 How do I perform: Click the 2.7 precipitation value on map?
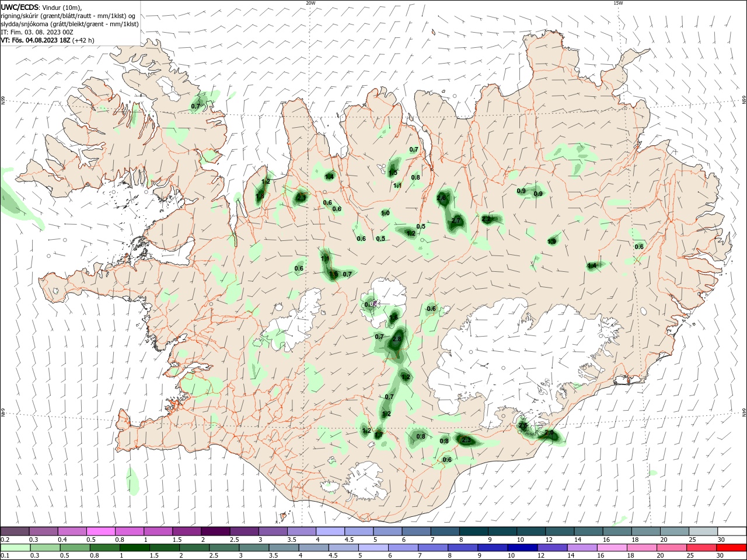pyautogui.click(x=457, y=220)
